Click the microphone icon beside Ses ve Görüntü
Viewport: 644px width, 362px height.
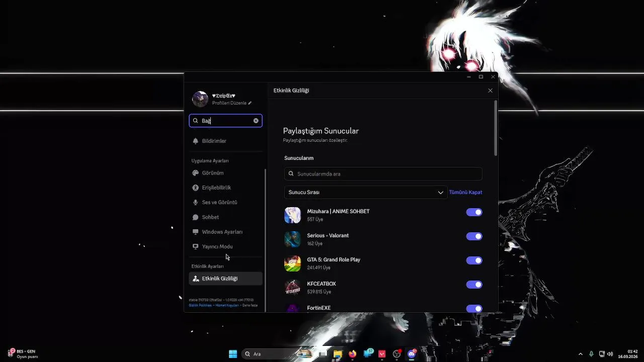click(x=196, y=202)
